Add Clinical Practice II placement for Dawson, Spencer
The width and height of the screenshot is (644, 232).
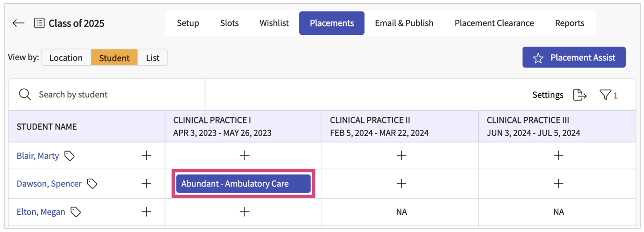[x=401, y=184]
